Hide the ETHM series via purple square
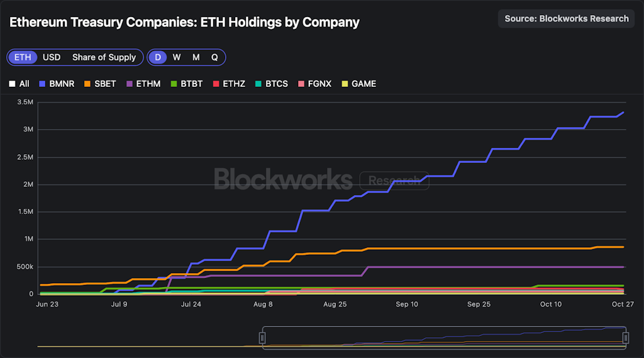Viewport: 644px width, 358px height. pyautogui.click(x=130, y=84)
